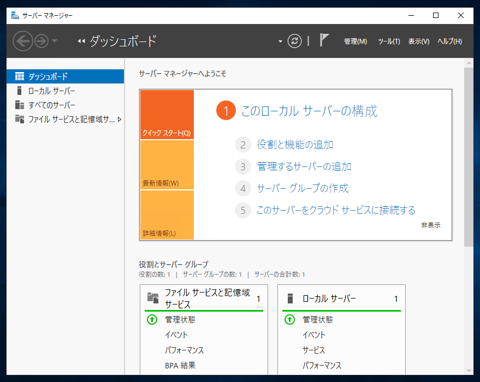Click the refresh dashboard icon
480x382 pixels.
(295, 41)
